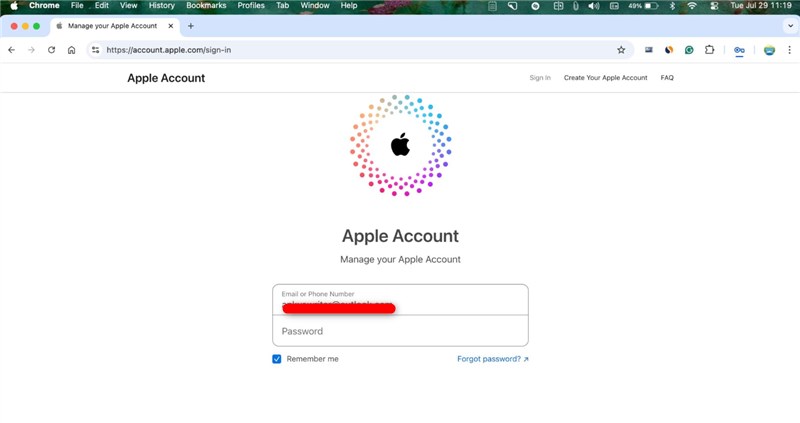
Task: Open the FAQ link
Action: coord(667,78)
